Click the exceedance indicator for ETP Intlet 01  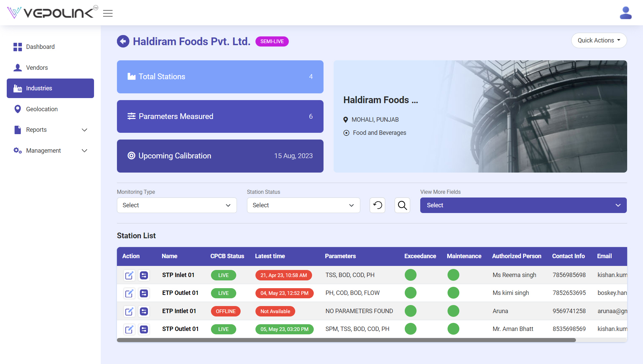pyautogui.click(x=410, y=311)
